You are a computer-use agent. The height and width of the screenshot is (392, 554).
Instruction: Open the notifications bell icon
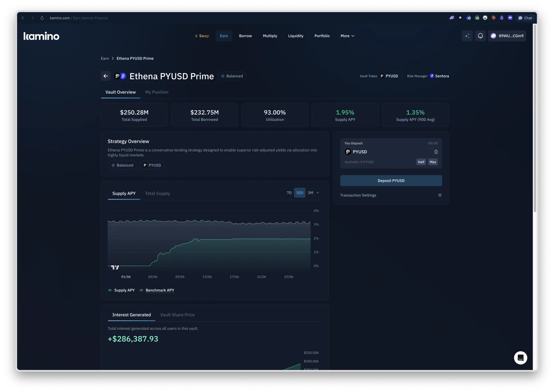click(480, 36)
